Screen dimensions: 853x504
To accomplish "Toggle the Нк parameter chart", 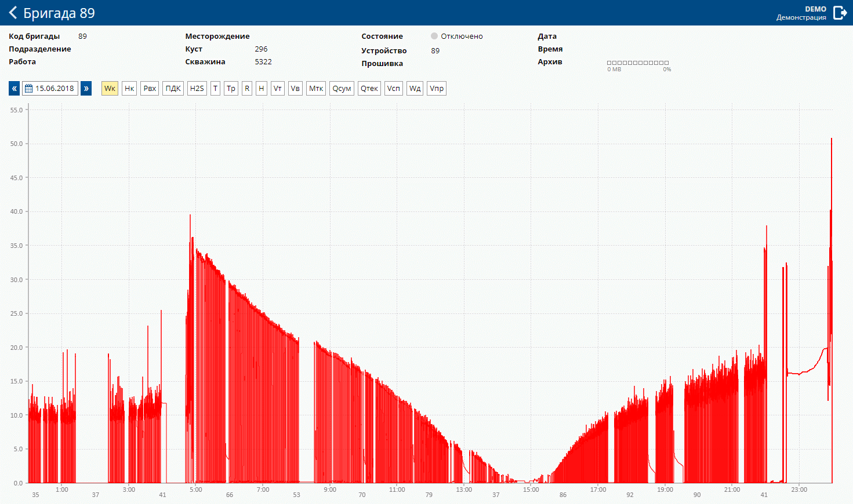I will [x=129, y=89].
